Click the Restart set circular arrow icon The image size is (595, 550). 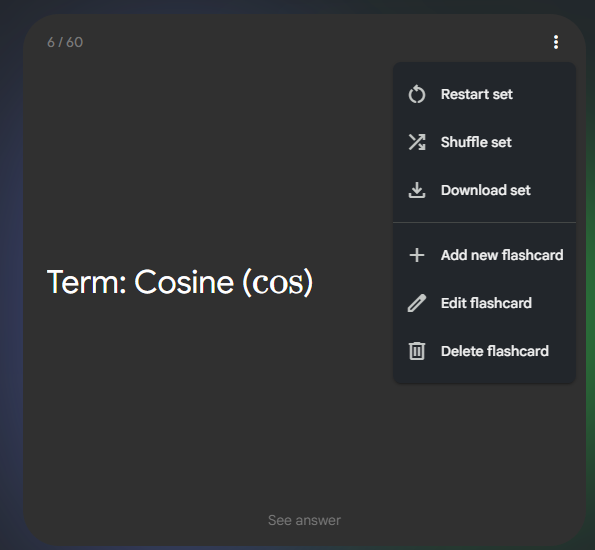point(417,94)
